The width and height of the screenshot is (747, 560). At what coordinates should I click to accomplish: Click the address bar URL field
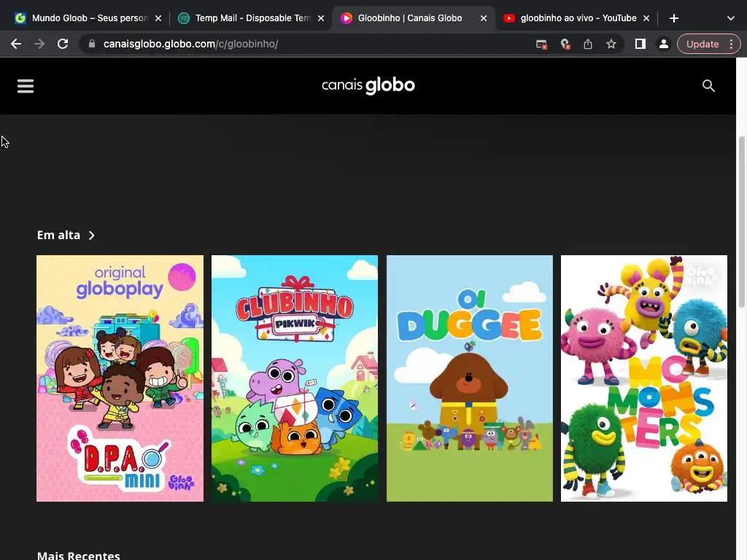[x=305, y=44]
